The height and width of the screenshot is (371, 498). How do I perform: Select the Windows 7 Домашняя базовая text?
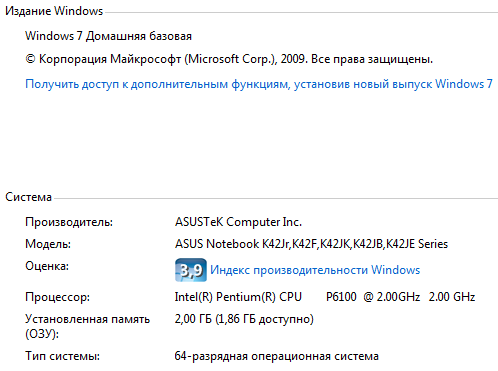pyautogui.click(x=108, y=36)
